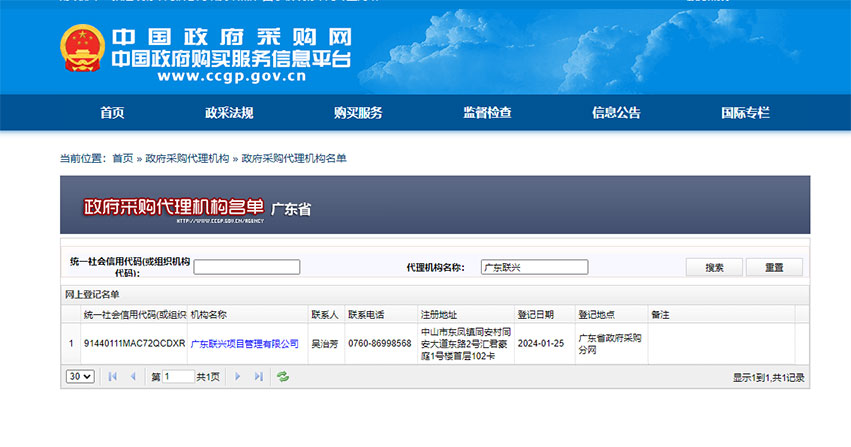Open the 购买服务 navigation menu
Viewport: 851px width, 447px height.
358,113
